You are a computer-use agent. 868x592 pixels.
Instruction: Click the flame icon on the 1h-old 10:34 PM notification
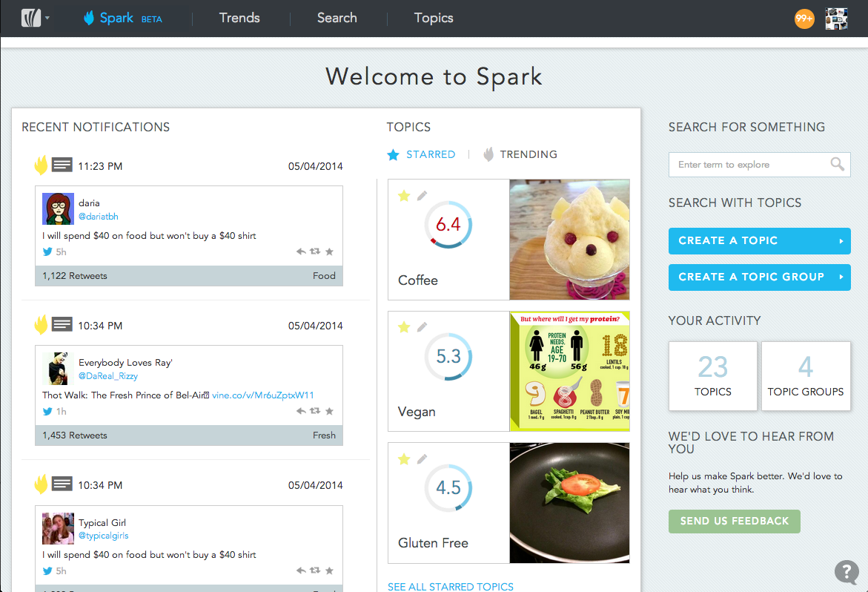(41, 324)
